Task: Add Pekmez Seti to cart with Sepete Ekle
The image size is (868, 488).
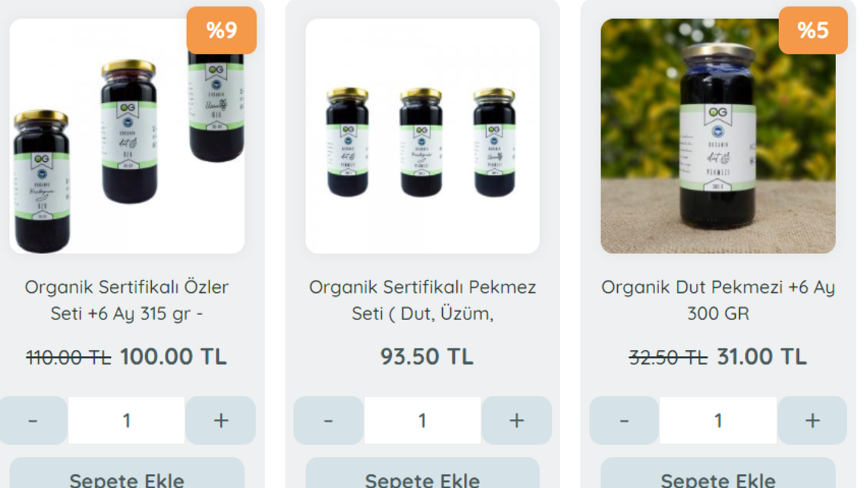Action: tap(422, 474)
